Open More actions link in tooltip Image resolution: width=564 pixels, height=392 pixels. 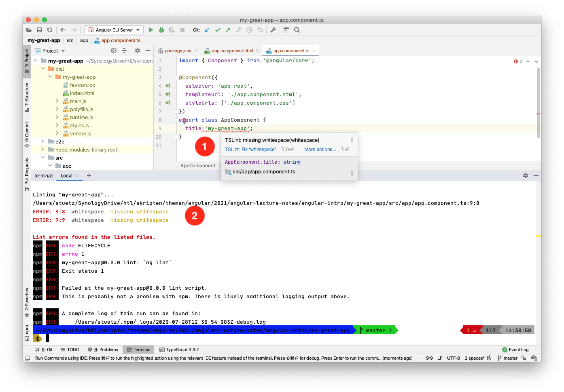(320, 150)
